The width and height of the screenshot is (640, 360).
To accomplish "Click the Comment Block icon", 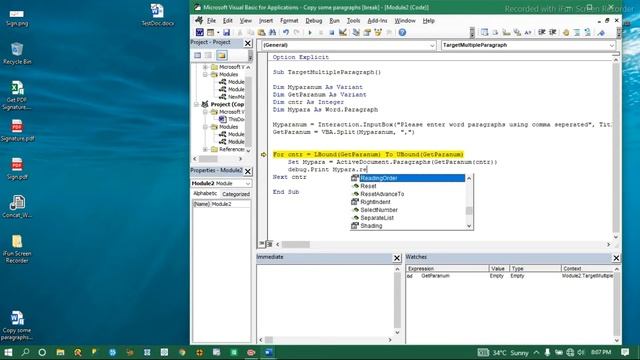I will (x=577, y=32).
